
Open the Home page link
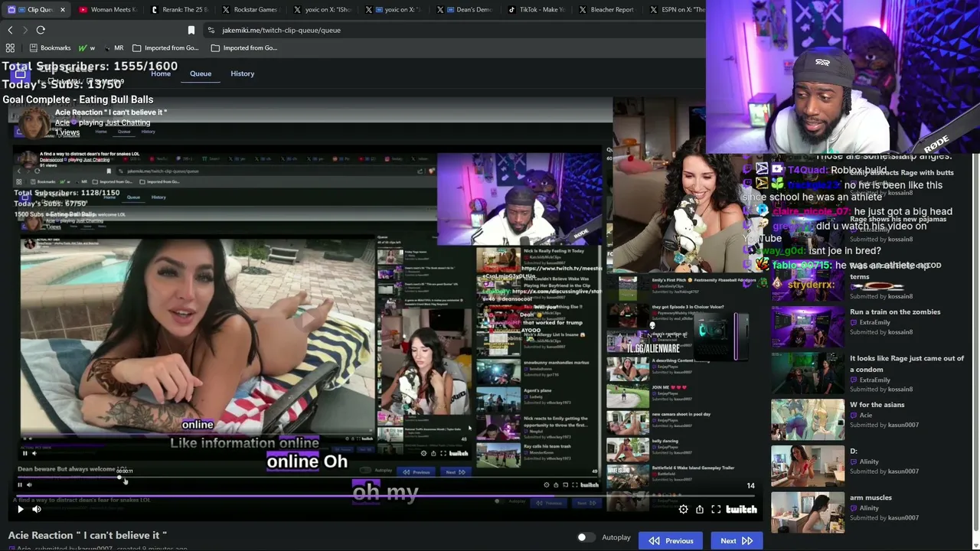pos(161,73)
